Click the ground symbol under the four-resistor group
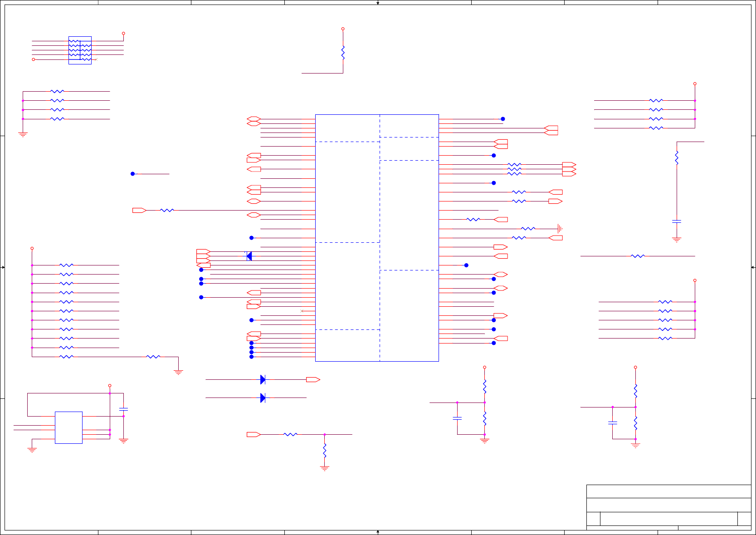Screen dimensions: 756x535 (23, 134)
